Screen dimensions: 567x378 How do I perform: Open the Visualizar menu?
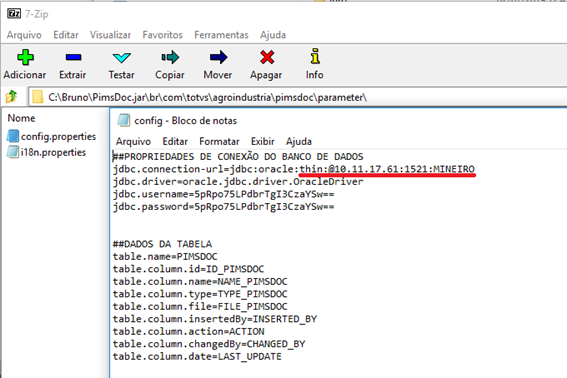click(x=110, y=35)
